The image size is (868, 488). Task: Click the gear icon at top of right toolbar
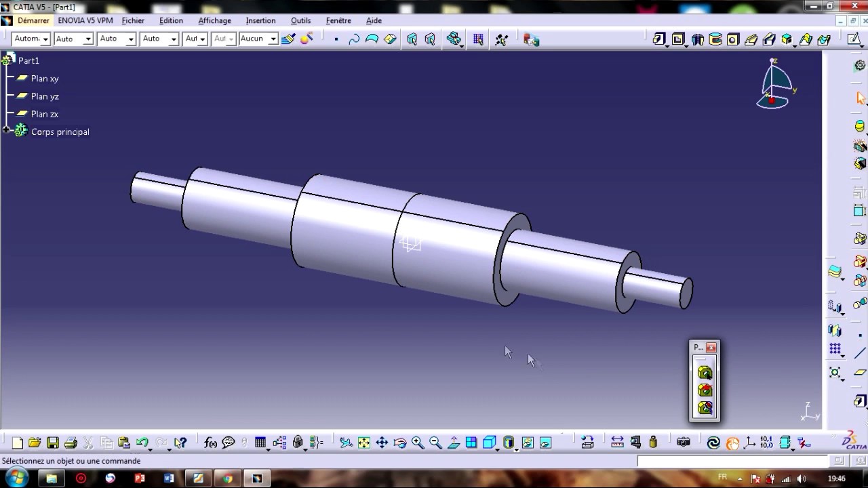[x=860, y=65]
